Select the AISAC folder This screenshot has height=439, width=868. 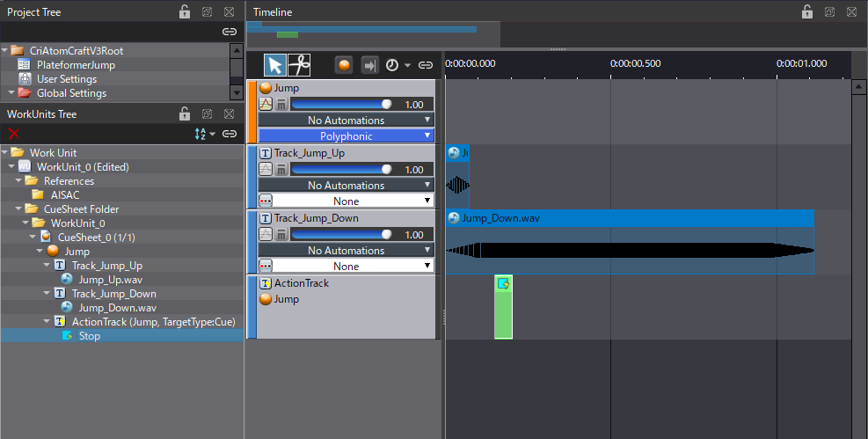65,194
